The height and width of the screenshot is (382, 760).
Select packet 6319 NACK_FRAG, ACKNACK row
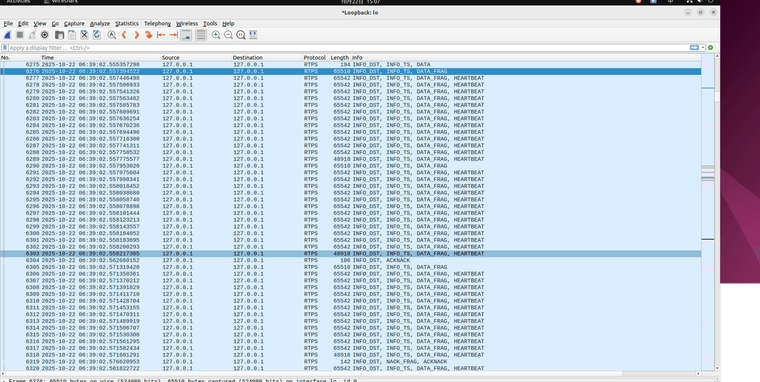pyautogui.click(x=350, y=362)
